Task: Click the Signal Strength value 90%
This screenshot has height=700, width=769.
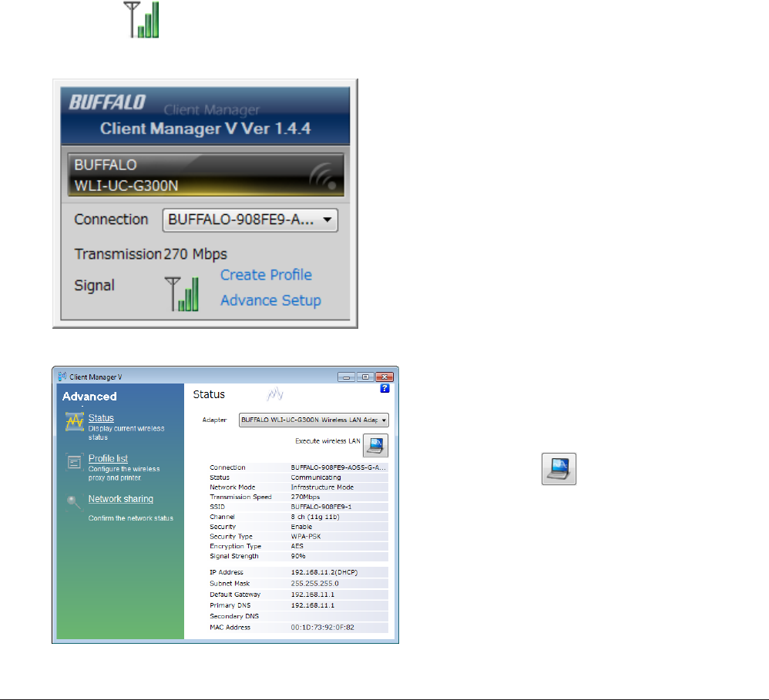Action: [298, 556]
